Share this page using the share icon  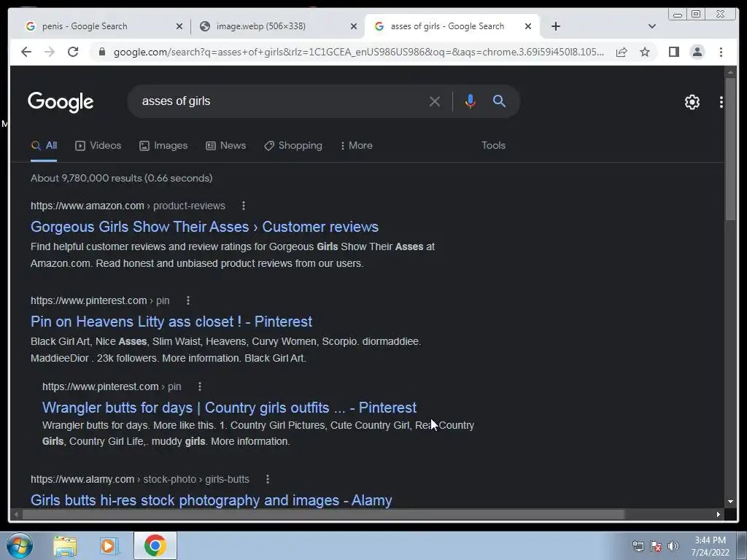[622, 52]
